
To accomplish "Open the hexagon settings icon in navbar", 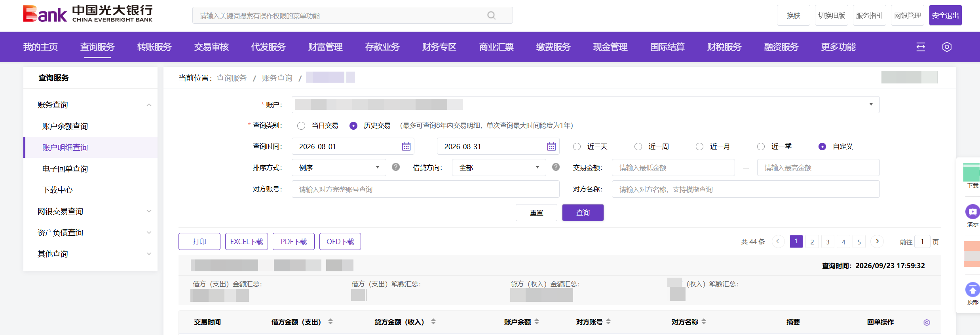I will click(x=947, y=47).
